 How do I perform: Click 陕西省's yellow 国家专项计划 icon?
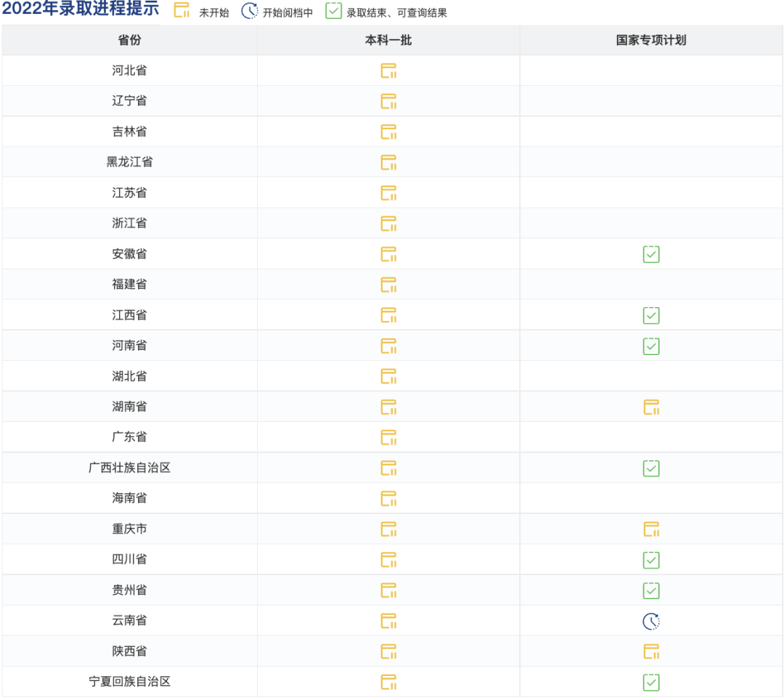point(651,651)
